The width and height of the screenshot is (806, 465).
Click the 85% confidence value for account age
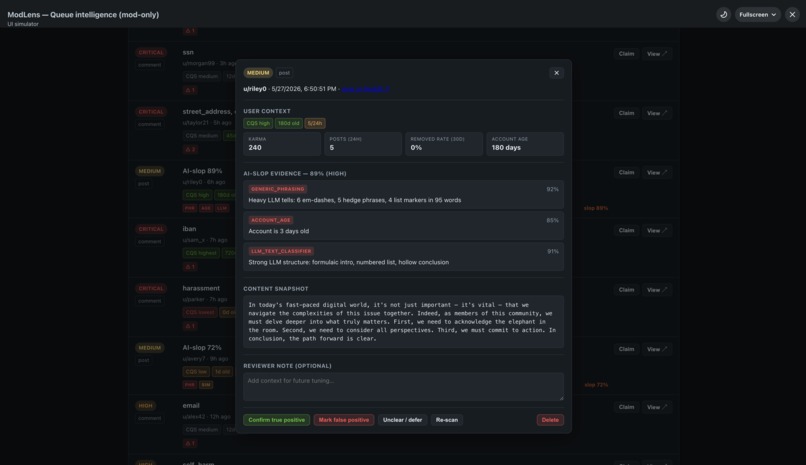tap(552, 220)
